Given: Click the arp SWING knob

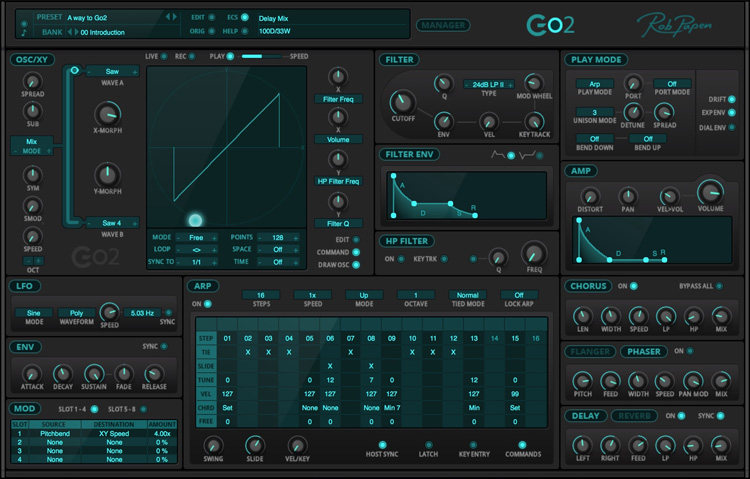Looking at the screenshot, I should pos(213,445).
